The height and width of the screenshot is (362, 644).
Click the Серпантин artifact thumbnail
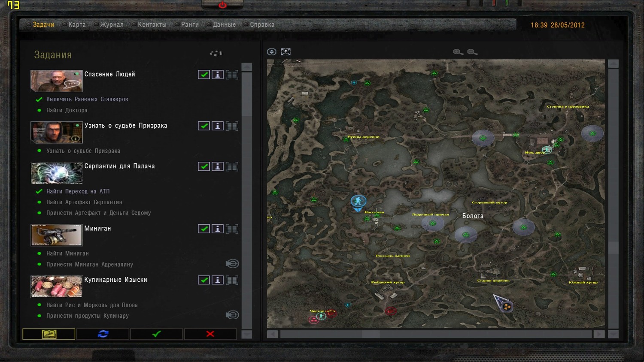click(x=56, y=173)
